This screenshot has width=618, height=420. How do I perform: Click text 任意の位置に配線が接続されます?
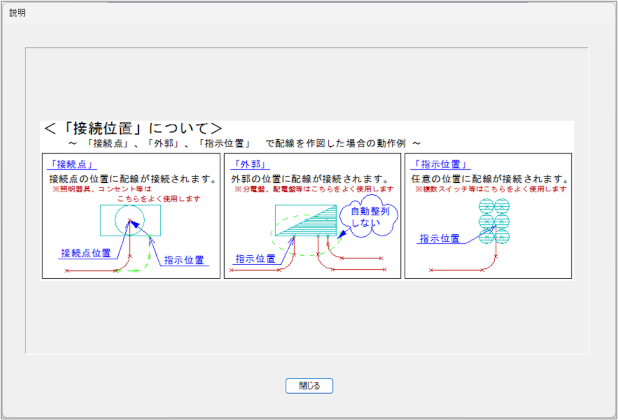490,178
